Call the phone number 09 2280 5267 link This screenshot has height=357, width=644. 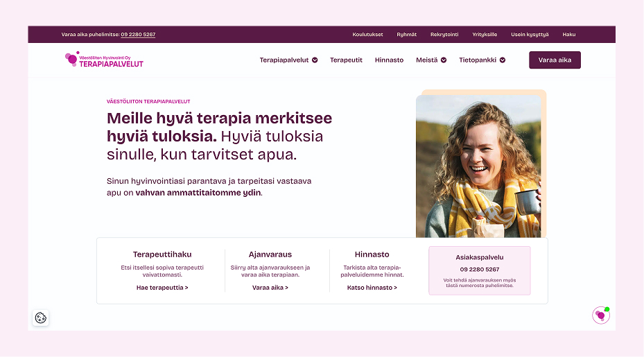point(138,35)
